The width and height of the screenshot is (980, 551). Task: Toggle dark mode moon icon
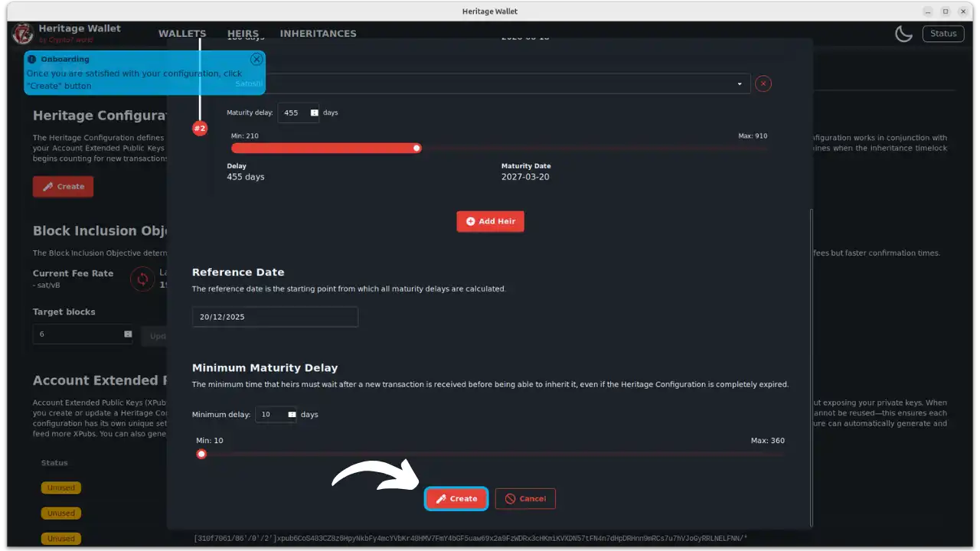[903, 34]
